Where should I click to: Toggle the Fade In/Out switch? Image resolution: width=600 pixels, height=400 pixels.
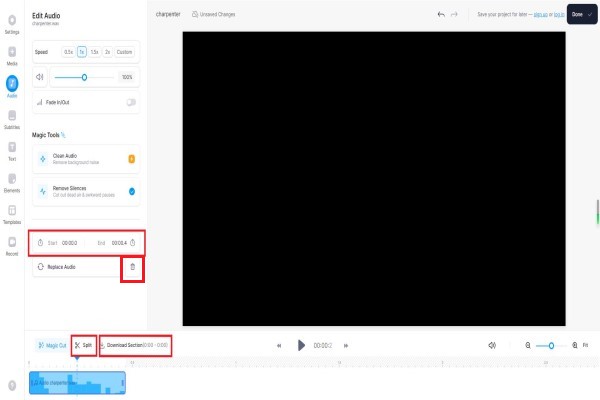pos(131,101)
